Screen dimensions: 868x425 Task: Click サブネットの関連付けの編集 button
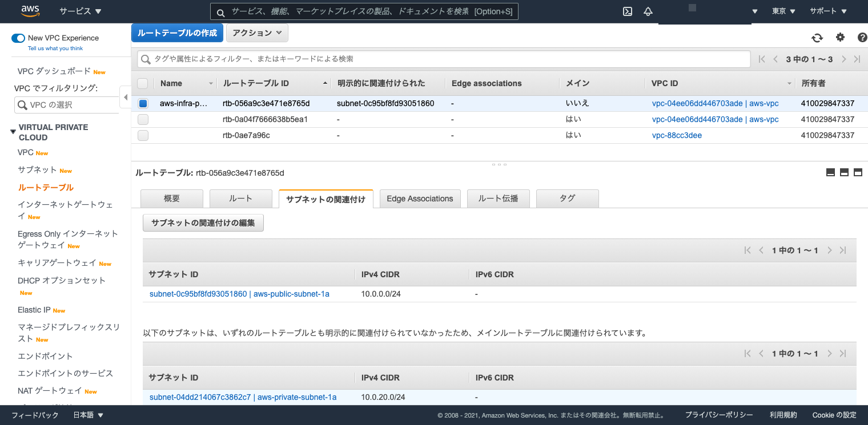click(203, 223)
